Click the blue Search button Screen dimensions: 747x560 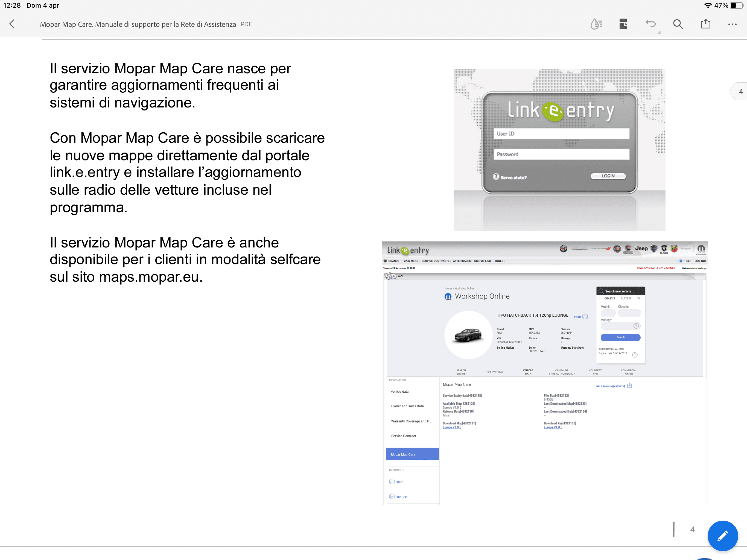click(620, 337)
